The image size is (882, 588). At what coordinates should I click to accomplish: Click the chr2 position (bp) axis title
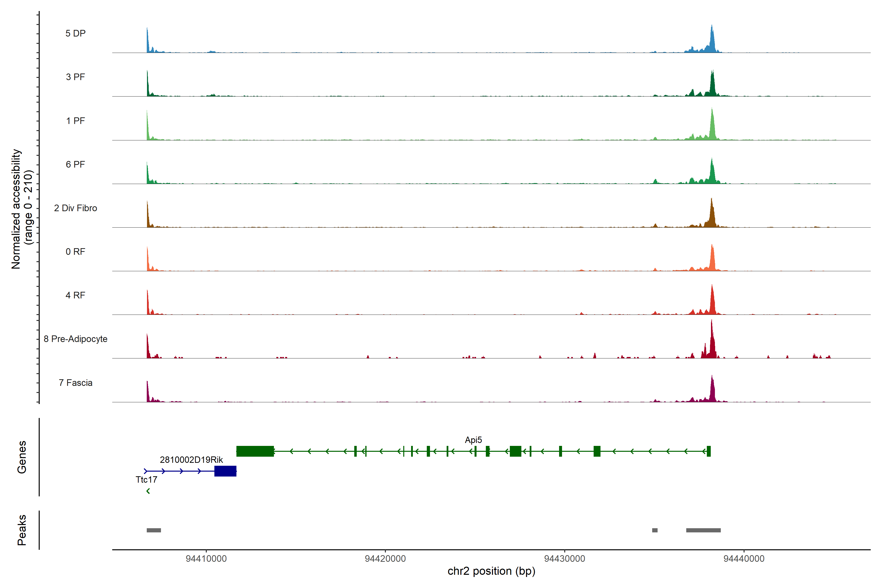pyautogui.click(x=491, y=571)
